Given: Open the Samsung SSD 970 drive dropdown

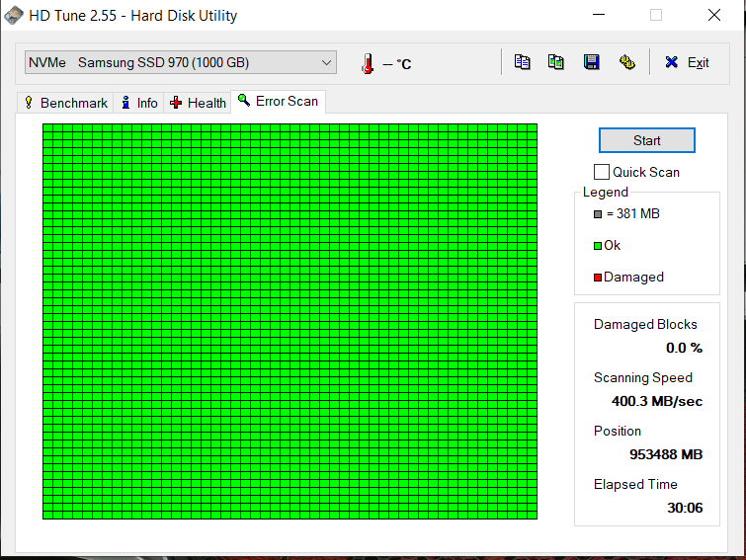Looking at the screenshot, I should [181, 63].
